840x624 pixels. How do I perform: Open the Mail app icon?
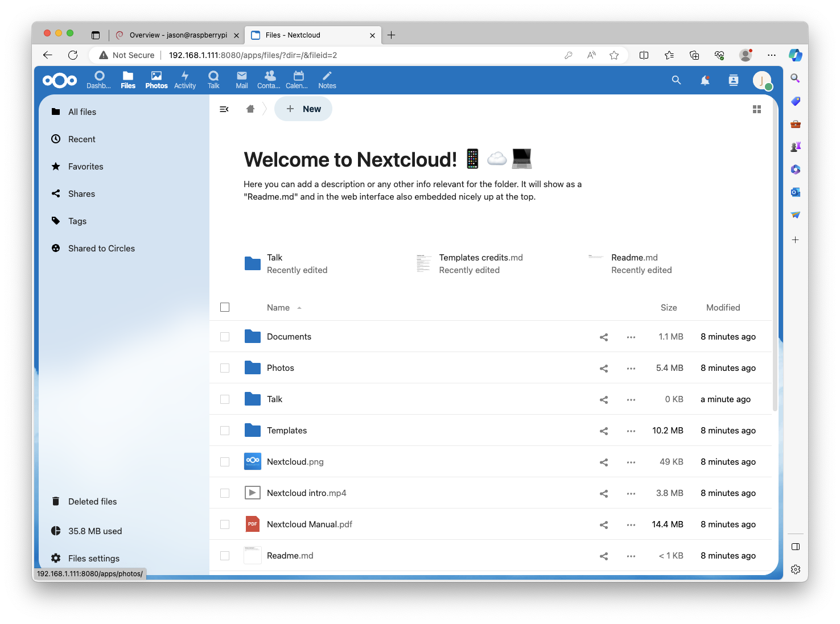[241, 80]
